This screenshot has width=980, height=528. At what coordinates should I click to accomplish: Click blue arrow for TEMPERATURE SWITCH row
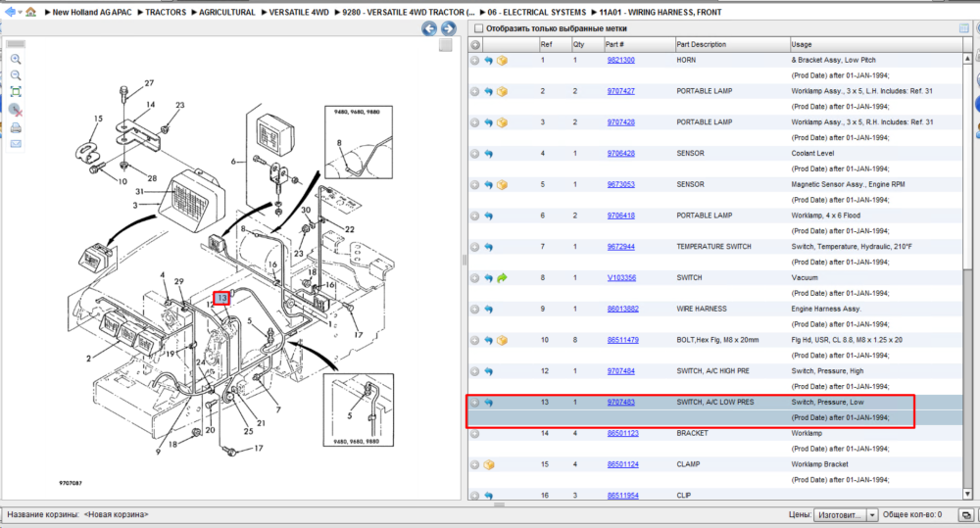tap(488, 247)
